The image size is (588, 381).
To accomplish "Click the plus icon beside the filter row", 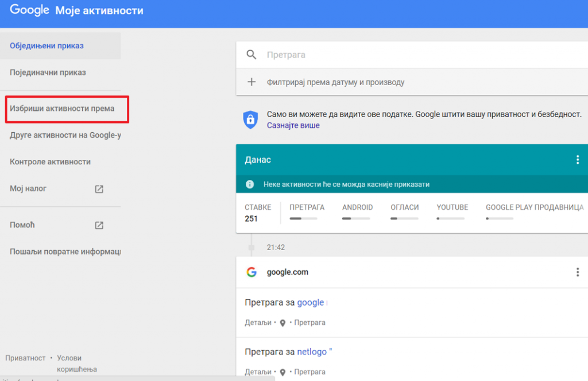I will point(252,82).
